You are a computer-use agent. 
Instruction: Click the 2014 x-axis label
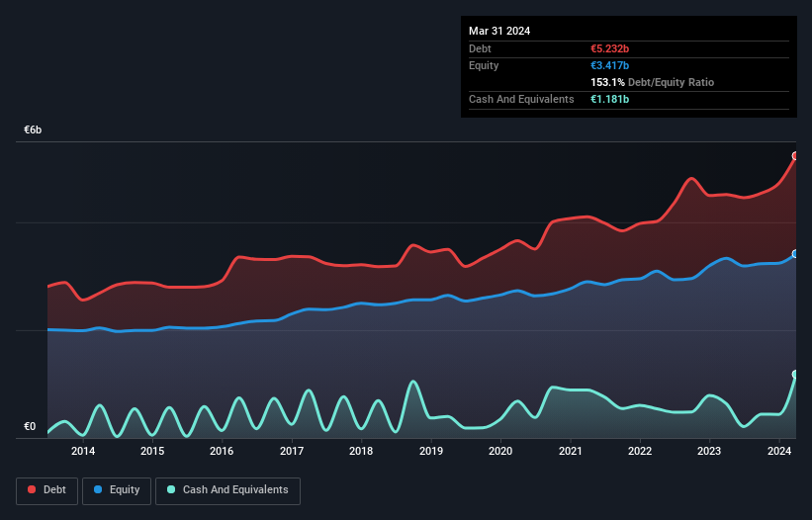pyautogui.click(x=83, y=451)
